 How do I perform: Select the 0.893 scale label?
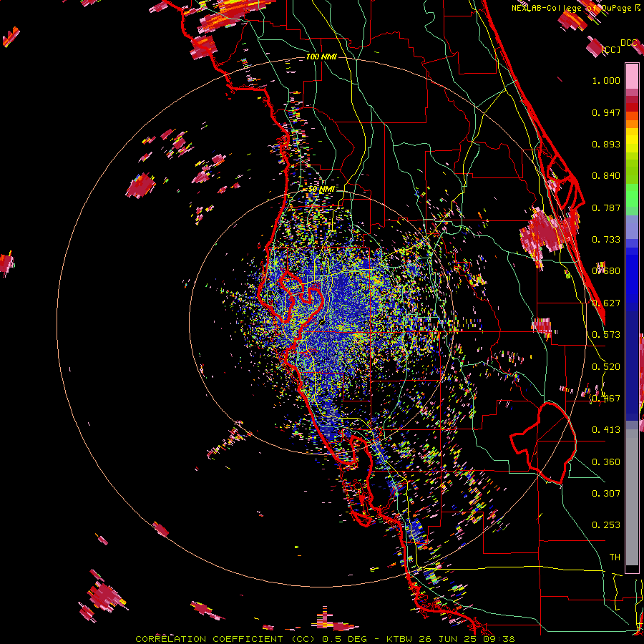click(606, 144)
